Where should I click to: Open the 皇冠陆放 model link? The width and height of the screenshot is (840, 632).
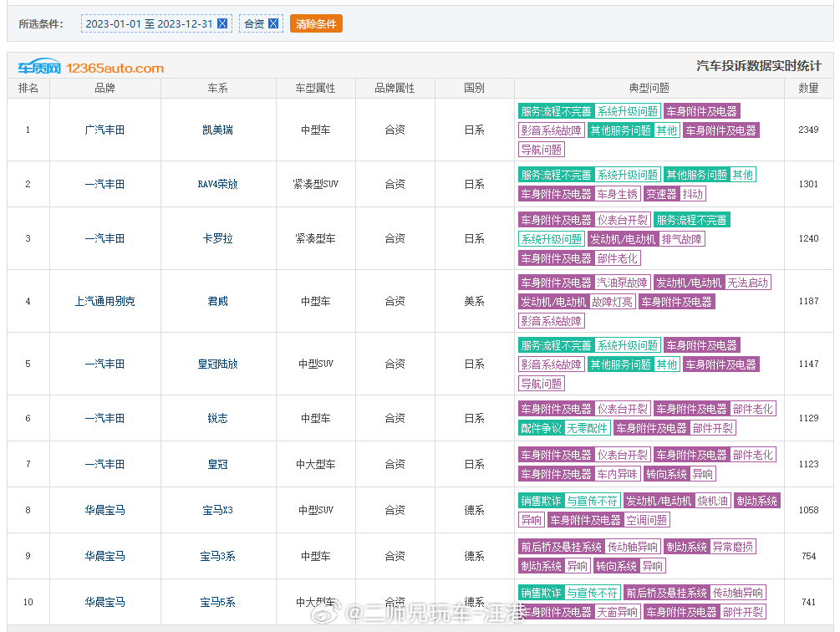coord(217,364)
